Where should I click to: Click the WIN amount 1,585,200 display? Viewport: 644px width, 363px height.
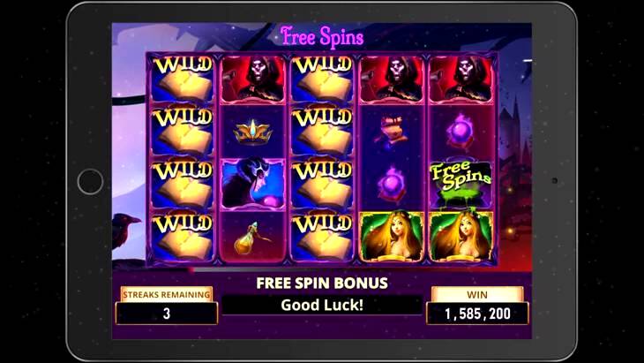point(477,314)
